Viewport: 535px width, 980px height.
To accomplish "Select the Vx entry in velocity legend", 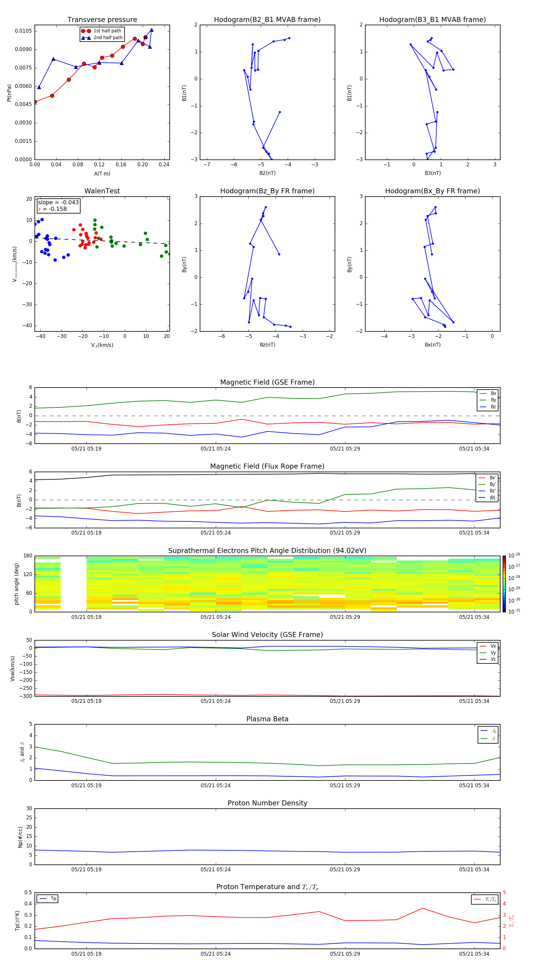I will (488, 646).
